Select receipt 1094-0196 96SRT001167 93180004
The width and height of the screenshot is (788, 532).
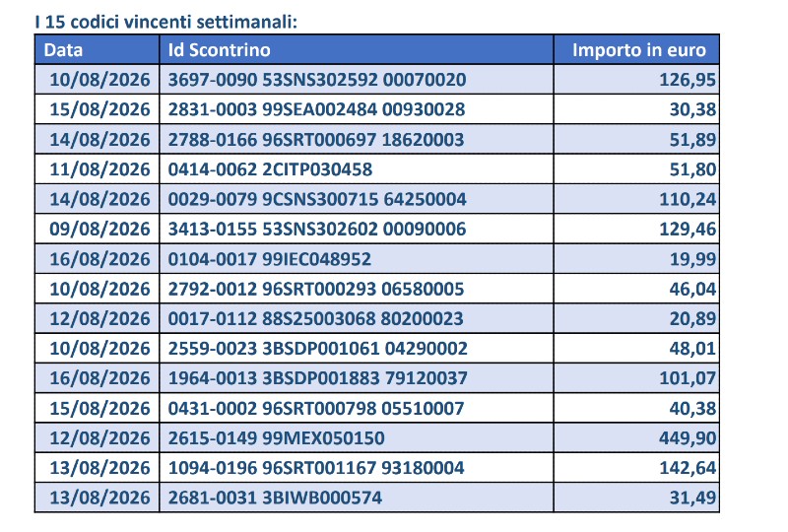(x=357, y=468)
